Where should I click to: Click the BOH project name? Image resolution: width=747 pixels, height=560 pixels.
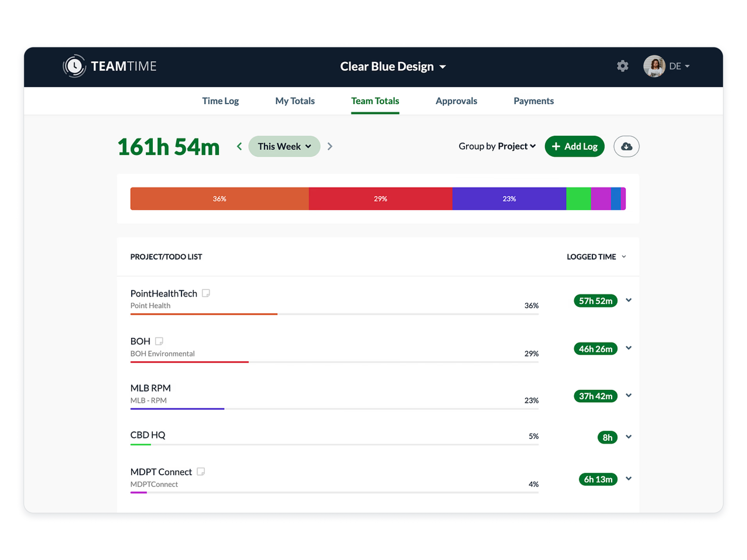pos(140,341)
